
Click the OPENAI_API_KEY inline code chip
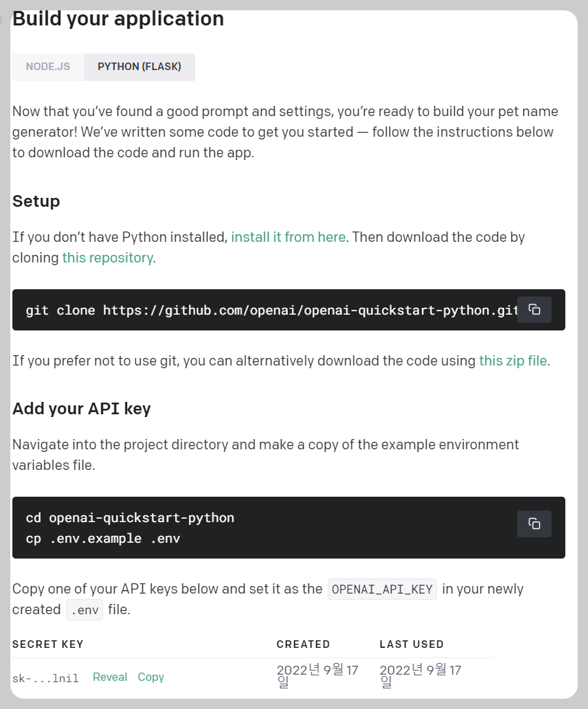click(382, 589)
